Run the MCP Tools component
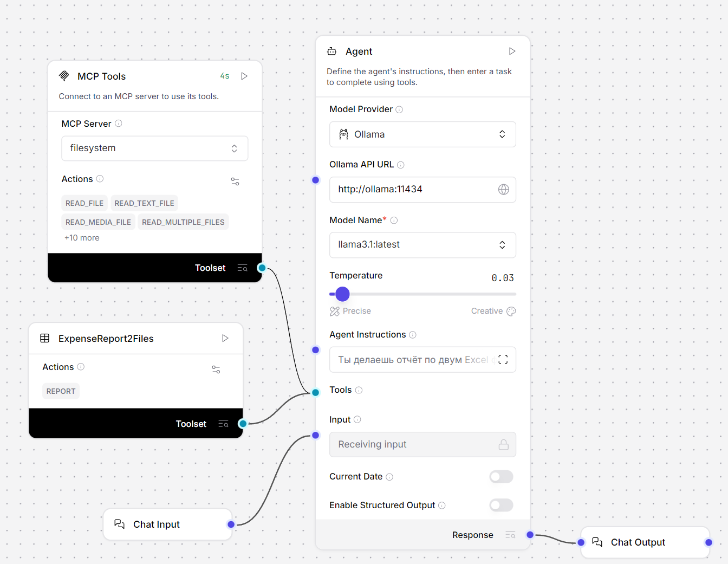The image size is (728, 564). pyautogui.click(x=244, y=76)
